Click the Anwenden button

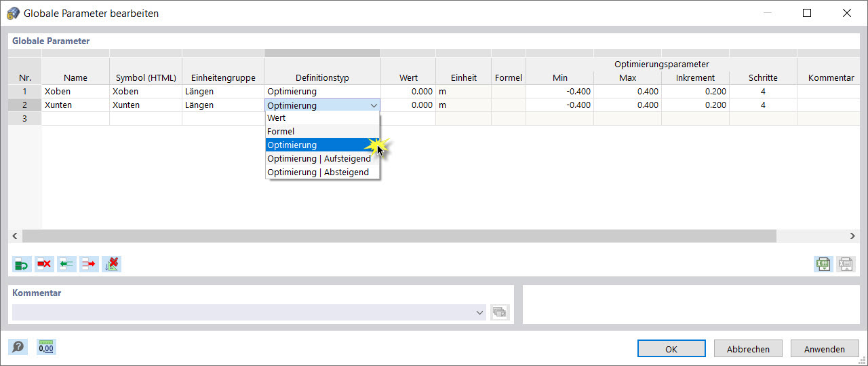(x=825, y=349)
